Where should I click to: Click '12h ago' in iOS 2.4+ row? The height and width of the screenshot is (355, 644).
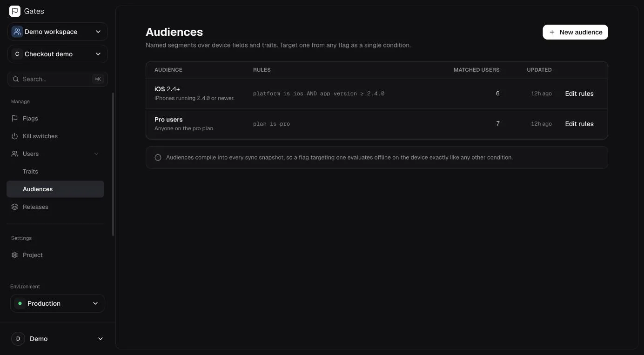tap(541, 94)
